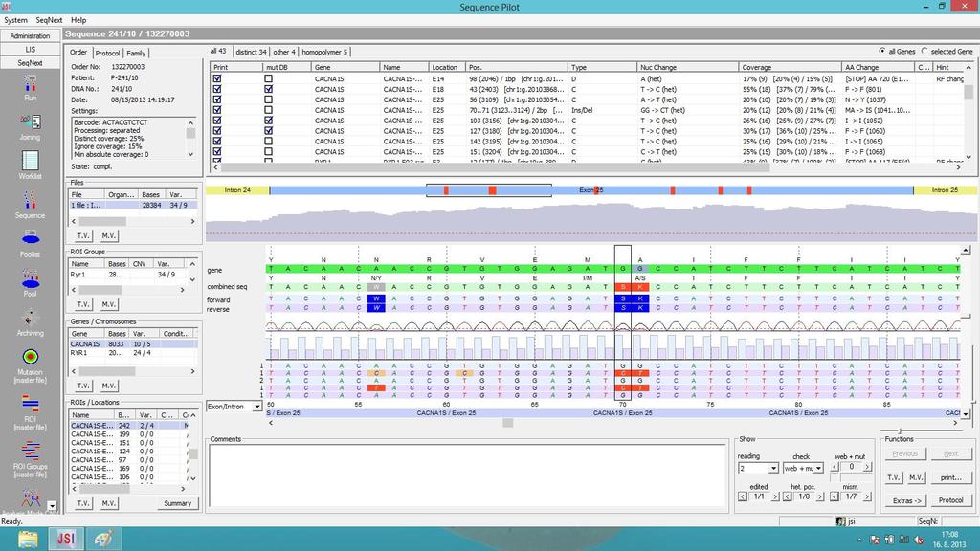Open the System menu
The image size is (980, 551).
pos(15,20)
